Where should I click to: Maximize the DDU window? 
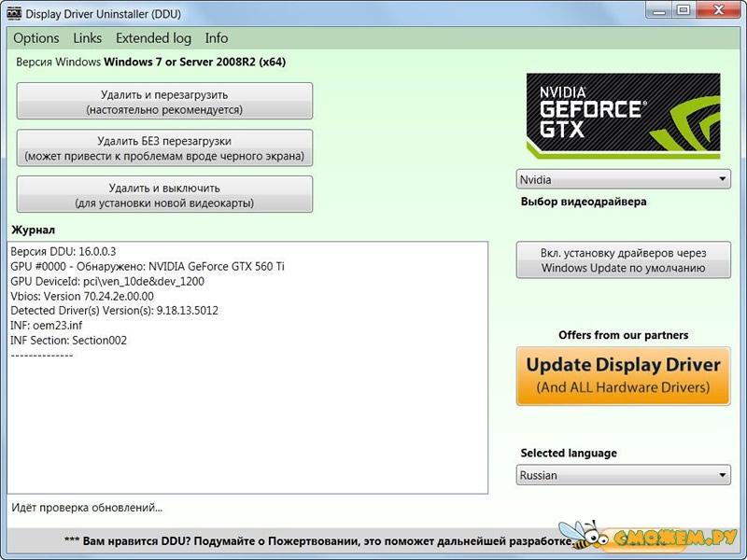tap(684, 10)
